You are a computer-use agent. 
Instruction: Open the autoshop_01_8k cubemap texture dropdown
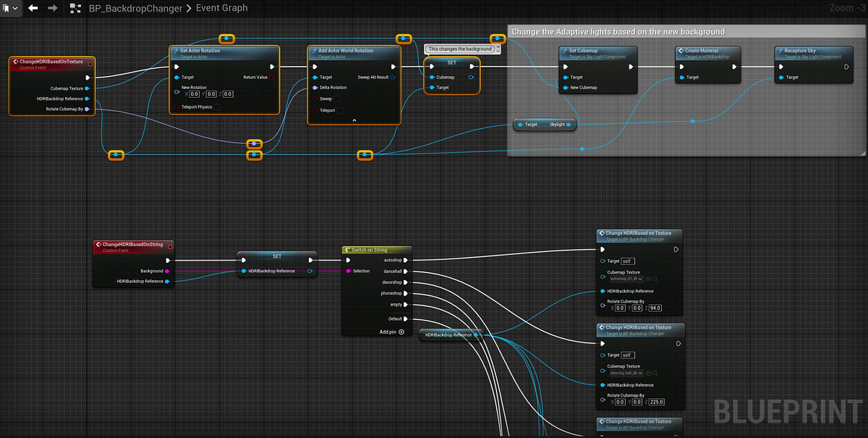pos(626,279)
